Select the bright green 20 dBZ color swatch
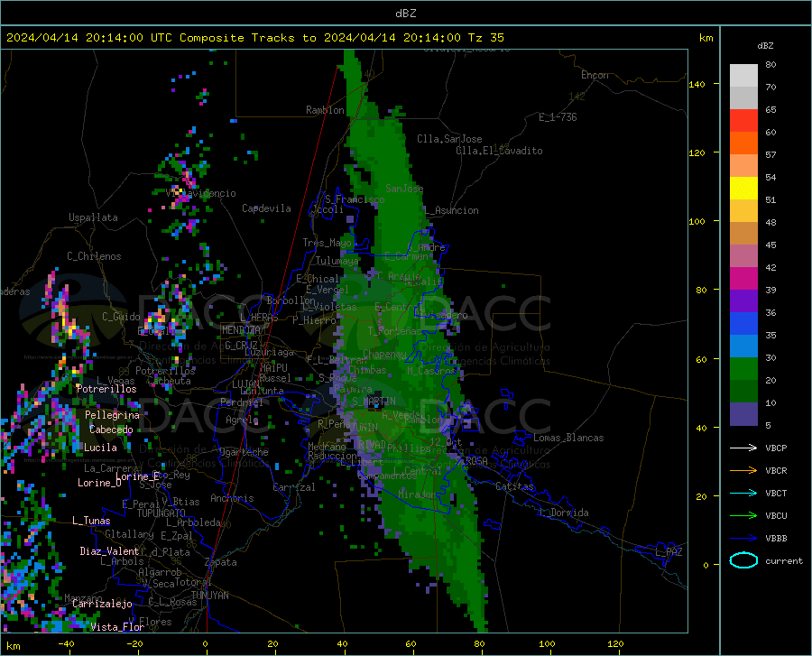The image size is (812, 656). pos(743,369)
